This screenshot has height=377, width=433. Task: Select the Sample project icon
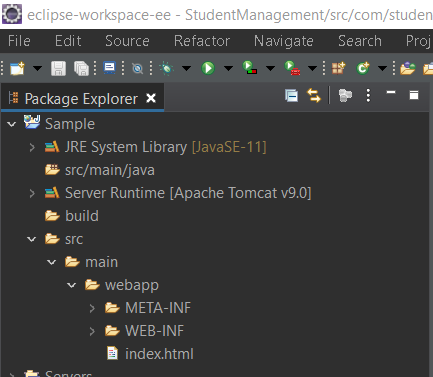pos(32,122)
